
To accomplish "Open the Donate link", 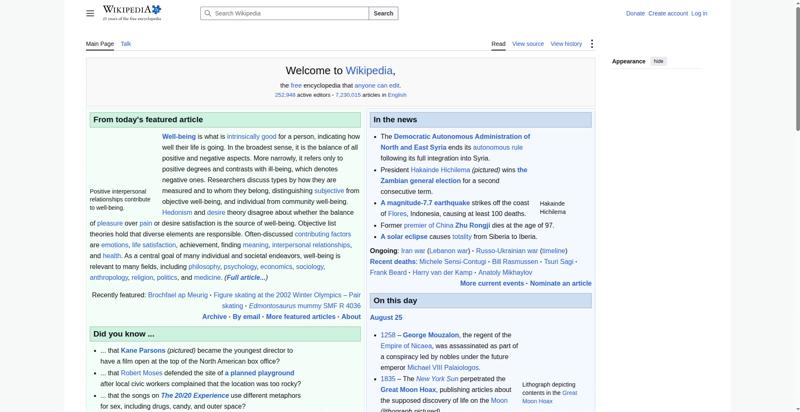I will (635, 13).
